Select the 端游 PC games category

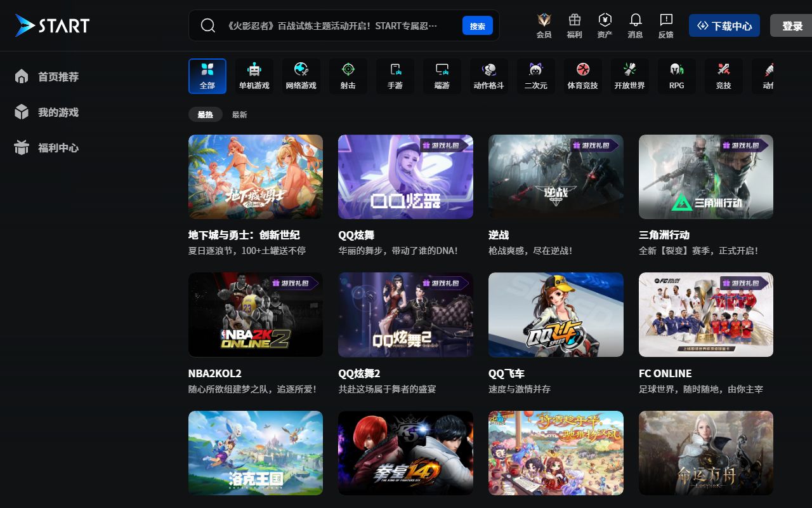click(442, 76)
